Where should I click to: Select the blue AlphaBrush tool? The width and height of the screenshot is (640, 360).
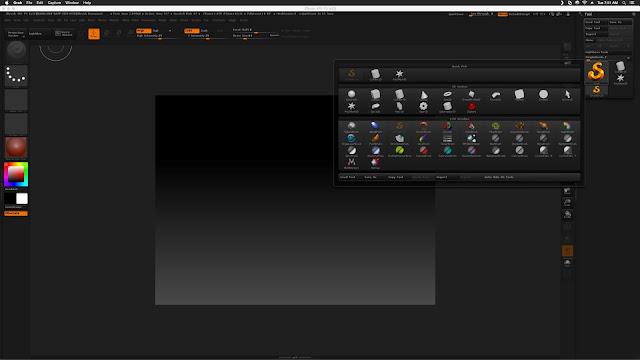point(375,127)
